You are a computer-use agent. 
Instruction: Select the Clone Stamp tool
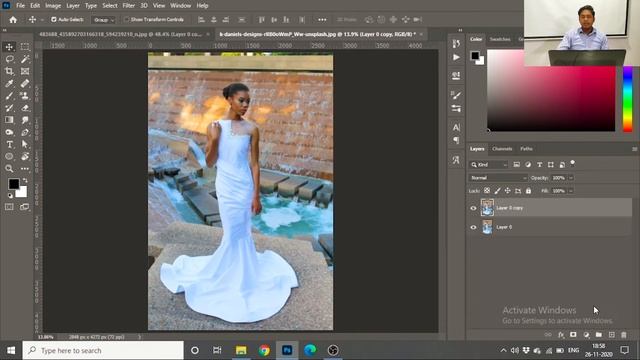pyautogui.click(x=25, y=96)
